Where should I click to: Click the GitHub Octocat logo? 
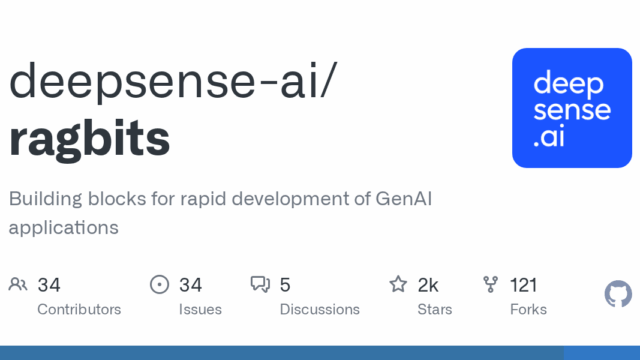click(618, 293)
